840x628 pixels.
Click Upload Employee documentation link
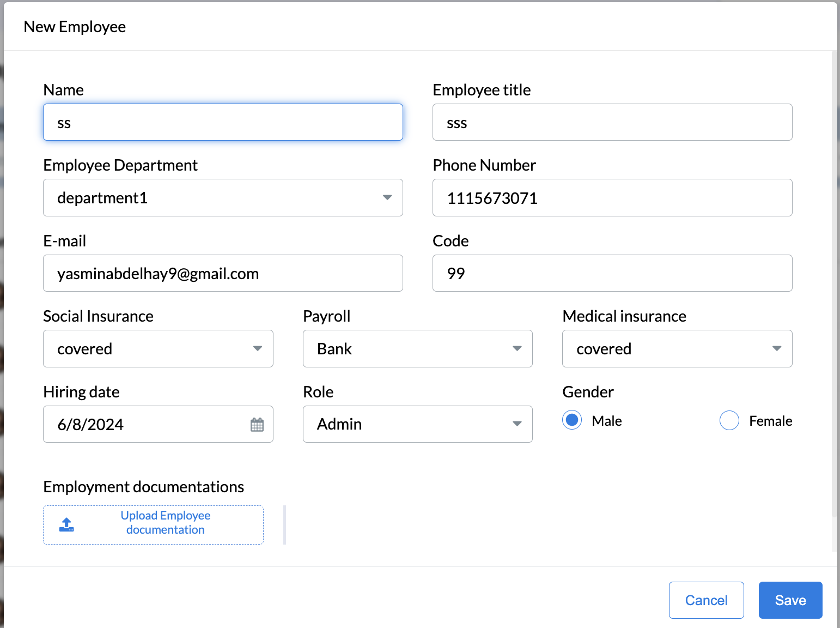(x=165, y=523)
